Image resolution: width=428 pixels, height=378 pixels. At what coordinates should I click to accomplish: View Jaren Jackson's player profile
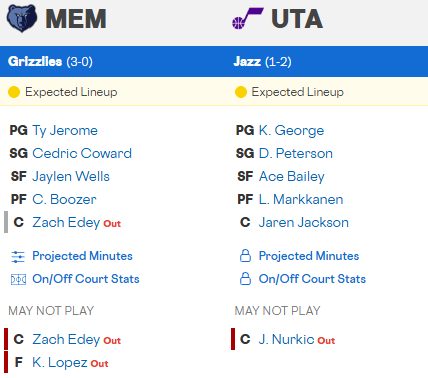click(304, 222)
